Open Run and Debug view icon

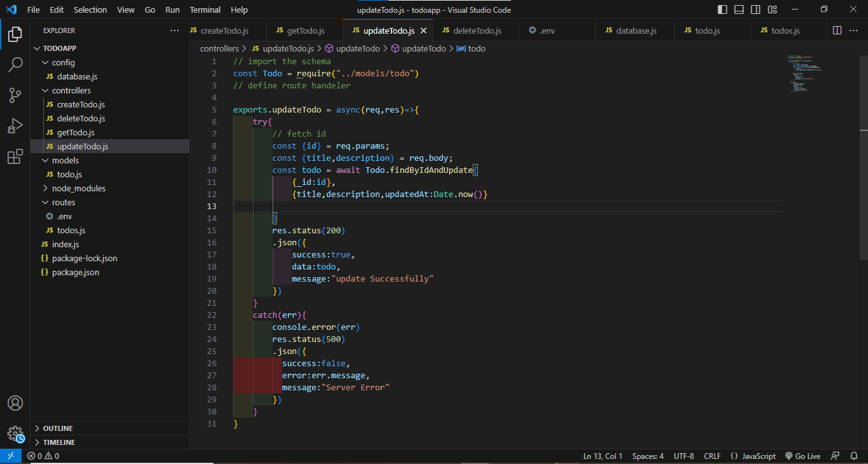click(15, 126)
